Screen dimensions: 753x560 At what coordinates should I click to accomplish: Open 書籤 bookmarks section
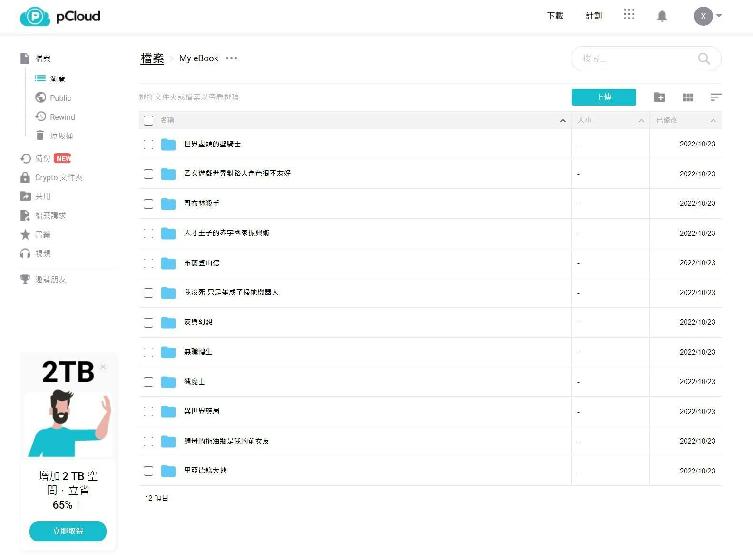point(35,234)
